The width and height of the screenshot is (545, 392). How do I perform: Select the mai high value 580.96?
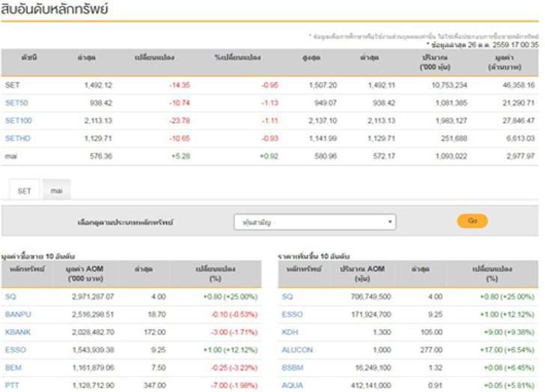[326, 156]
